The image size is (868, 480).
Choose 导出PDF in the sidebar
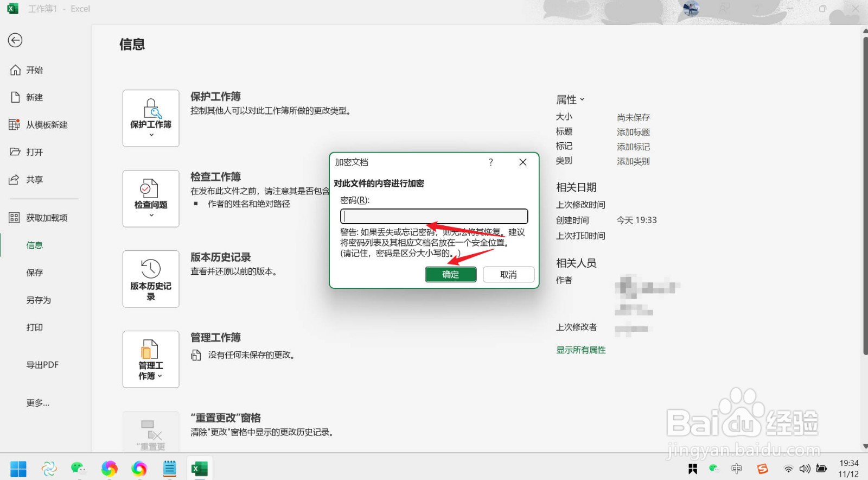(x=42, y=365)
